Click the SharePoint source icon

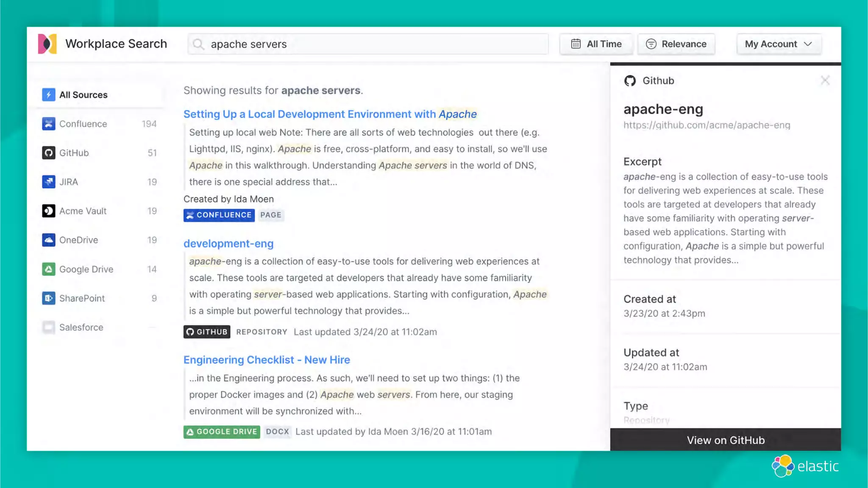(x=49, y=298)
